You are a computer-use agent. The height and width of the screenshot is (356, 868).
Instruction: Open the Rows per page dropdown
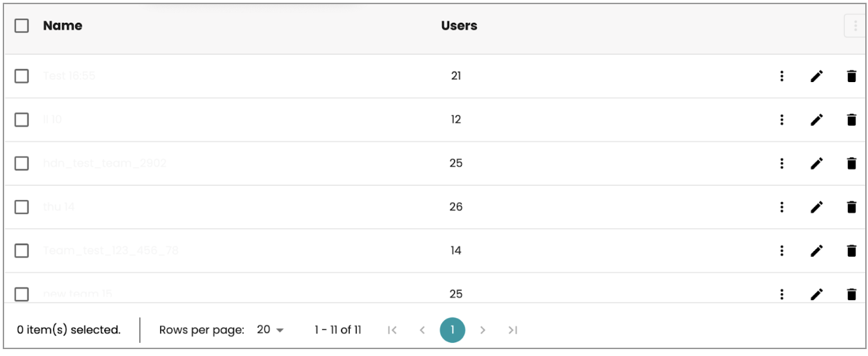(x=270, y=330)
